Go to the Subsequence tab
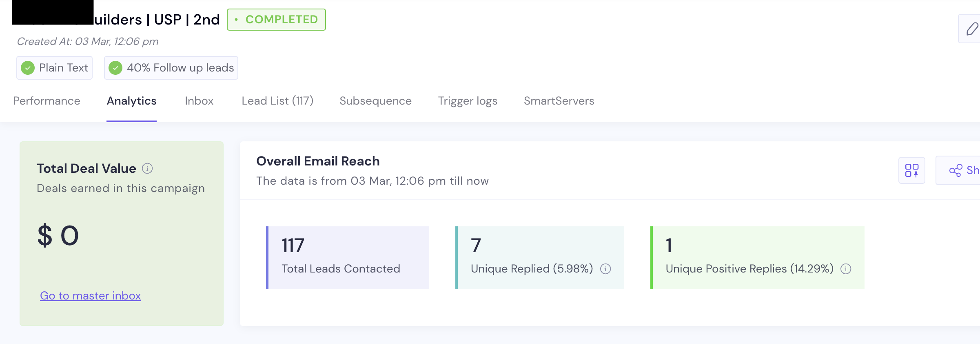Image resolution: width=980 pixels, height=344 pixels. pyautogui.click(x=375, y=101)
